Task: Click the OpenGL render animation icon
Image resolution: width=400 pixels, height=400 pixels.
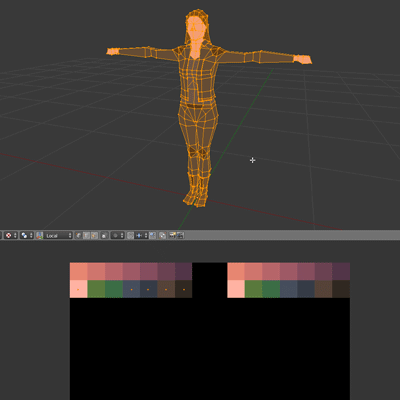Action: tap(180, 235)
